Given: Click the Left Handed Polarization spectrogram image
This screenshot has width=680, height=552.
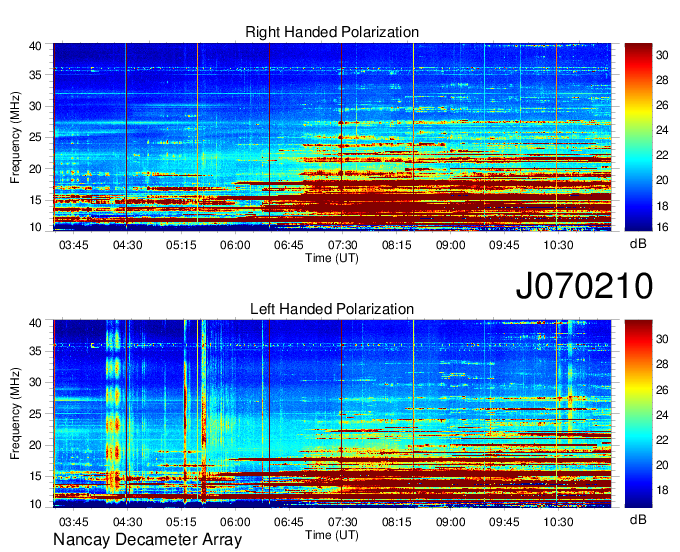Looking at the screenshot, I should coord(332,414).
